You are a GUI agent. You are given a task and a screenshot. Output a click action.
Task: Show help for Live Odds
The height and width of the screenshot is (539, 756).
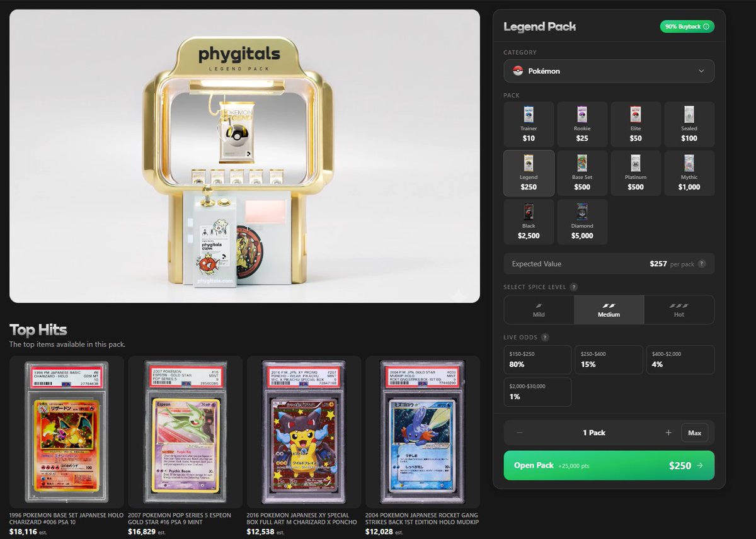545,338
